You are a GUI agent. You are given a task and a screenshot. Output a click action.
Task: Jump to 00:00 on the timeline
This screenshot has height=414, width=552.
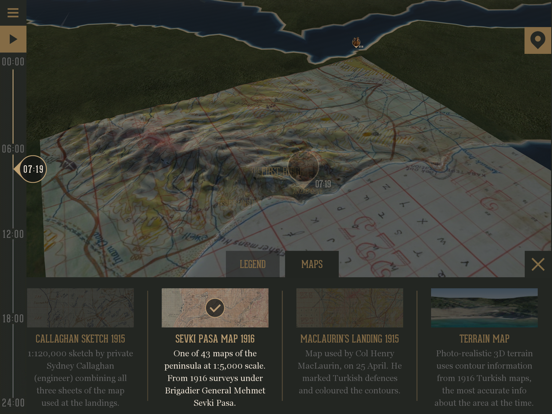pyautogui.click(x=13, y=62)
